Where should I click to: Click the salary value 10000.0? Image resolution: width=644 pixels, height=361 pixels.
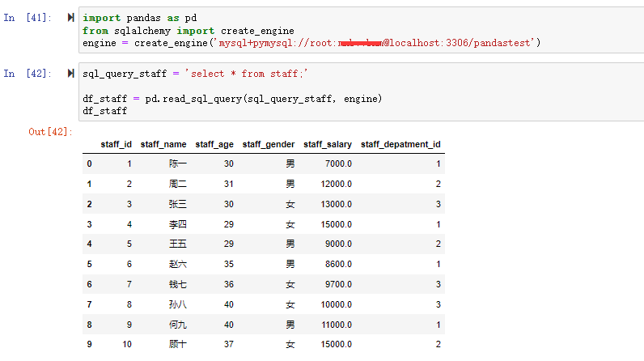point(337,304)
